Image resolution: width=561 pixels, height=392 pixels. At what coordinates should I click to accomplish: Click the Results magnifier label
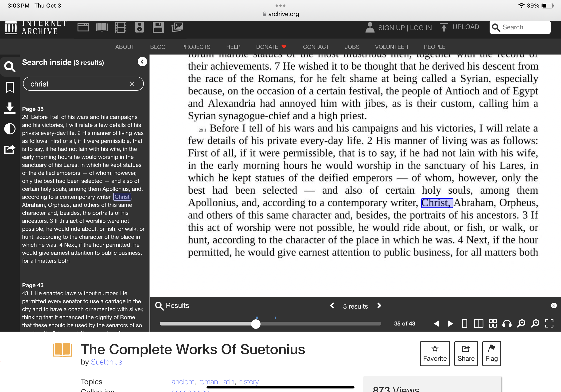(172, 306)
